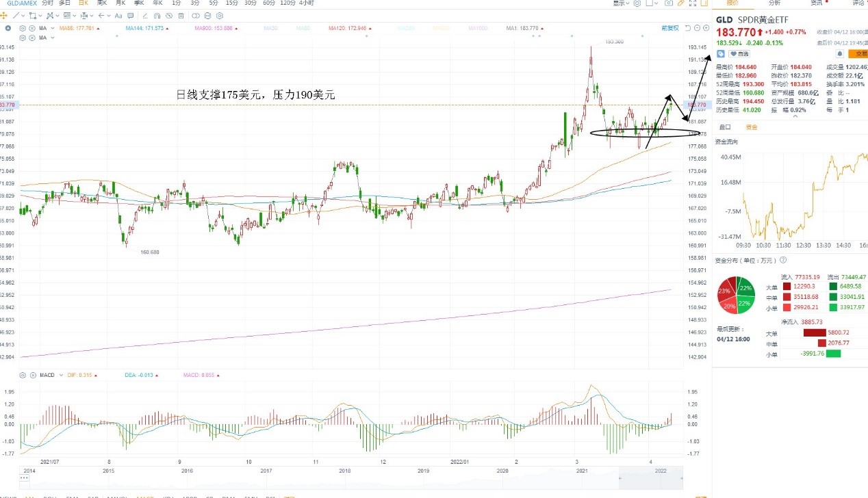Screen dimensions: 868x498
Task: Select the comment bubble annotation tool
Action: [x=130, y=16]
